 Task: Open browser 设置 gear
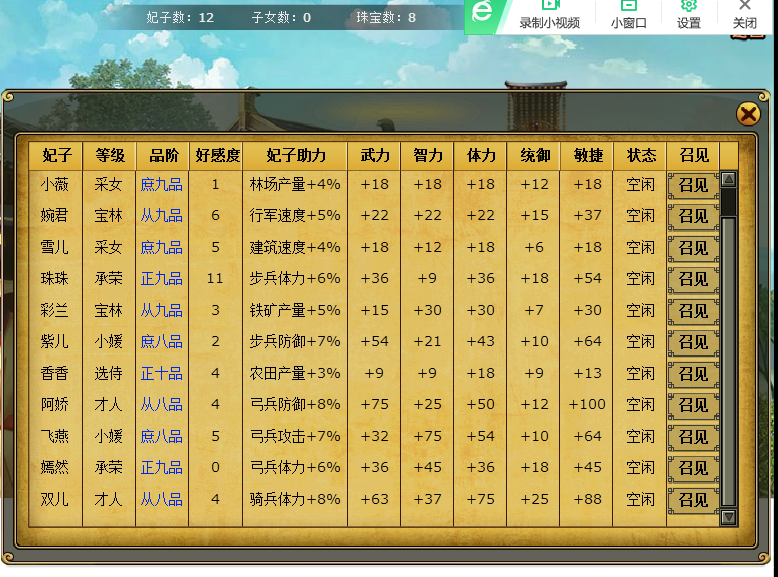[x=689, y=16]
